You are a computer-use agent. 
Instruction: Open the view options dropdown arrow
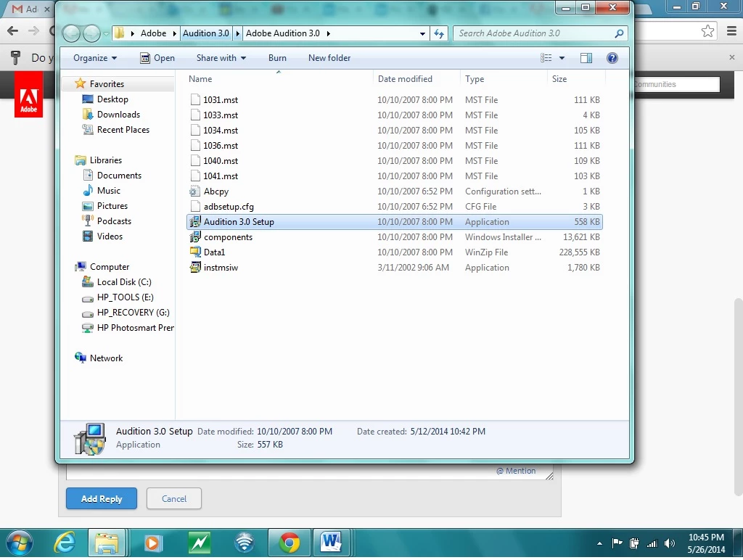(x=562, y=58)
